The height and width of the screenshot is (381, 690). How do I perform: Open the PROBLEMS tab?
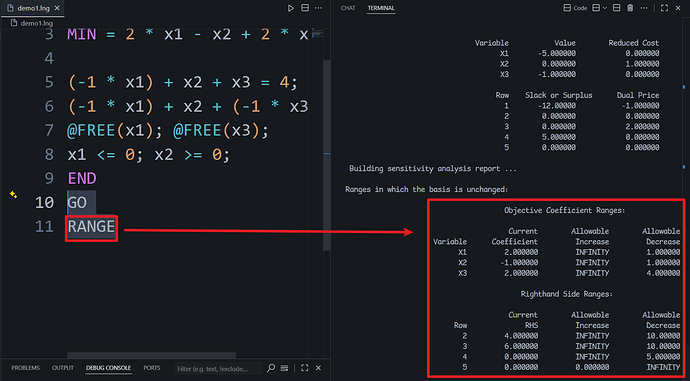click(26, 368)
